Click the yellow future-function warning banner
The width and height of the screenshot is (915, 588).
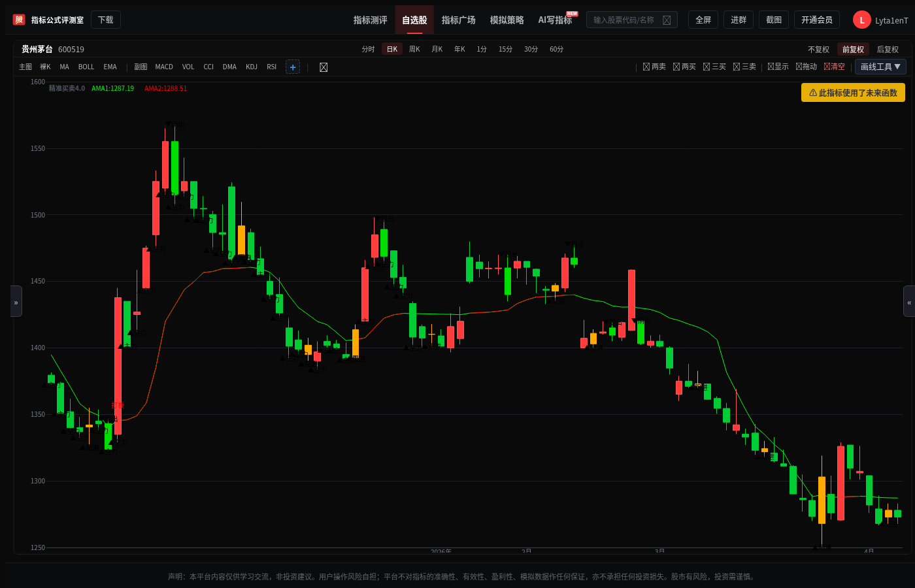pyautogui.click(x=853, y=93)
